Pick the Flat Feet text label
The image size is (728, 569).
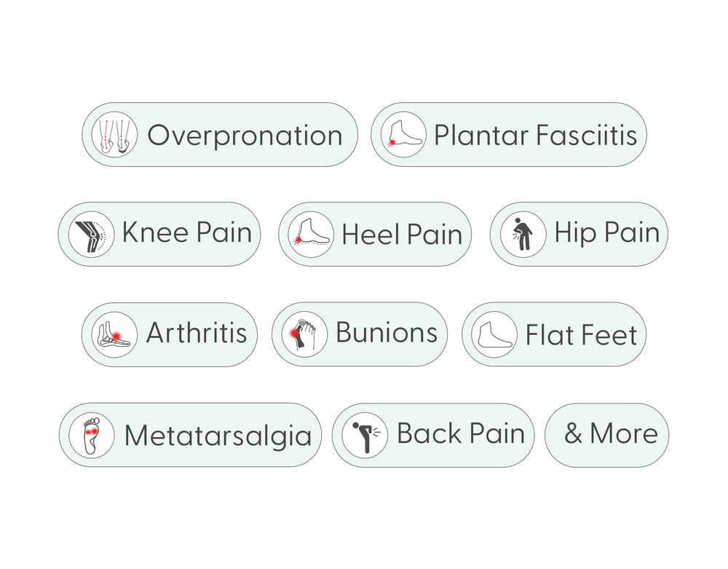pos(581,335)
